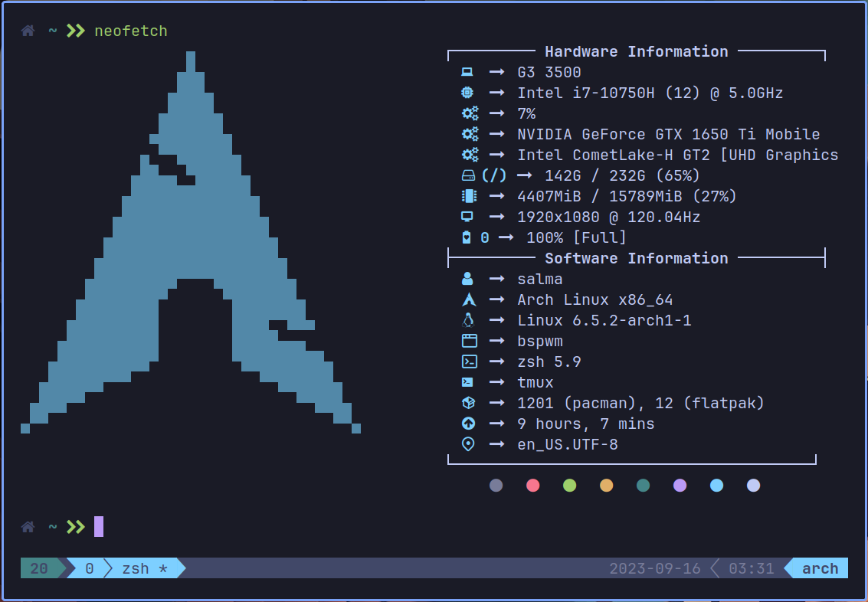Click the red color dot
The height and width of the screenshot is (602, 868).
[x=532, y=486]
